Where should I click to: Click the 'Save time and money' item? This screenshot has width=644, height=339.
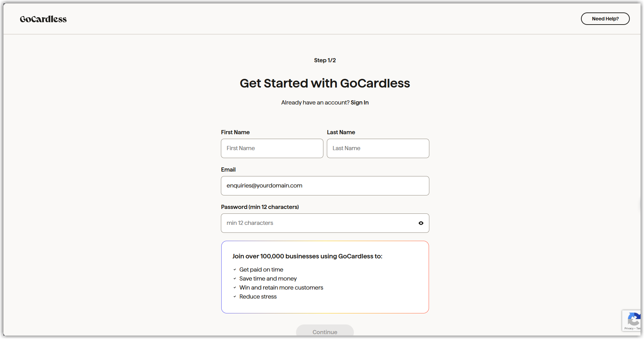268,278
